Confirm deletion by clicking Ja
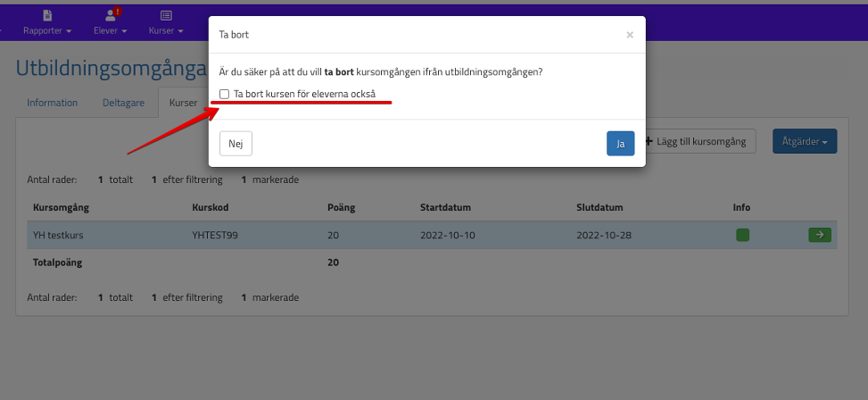Image resolution: width=868 pixels, height=400 pixels. [620, 143]
